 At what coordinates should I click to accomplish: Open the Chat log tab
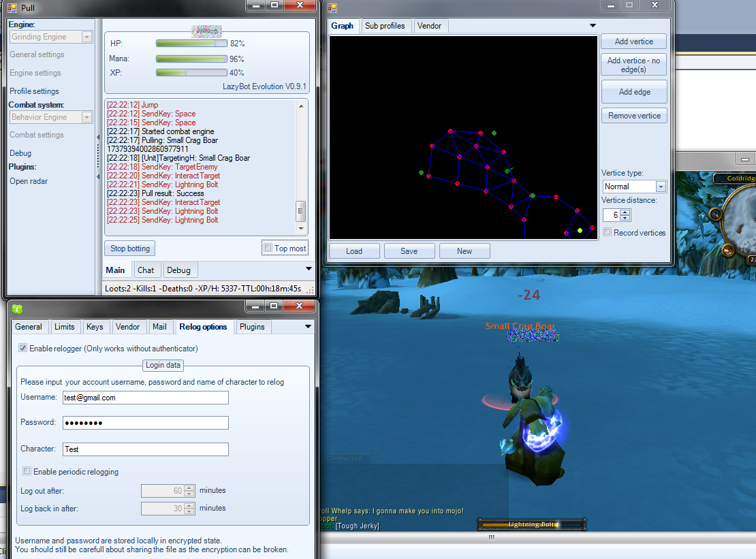tap(146, 270)
